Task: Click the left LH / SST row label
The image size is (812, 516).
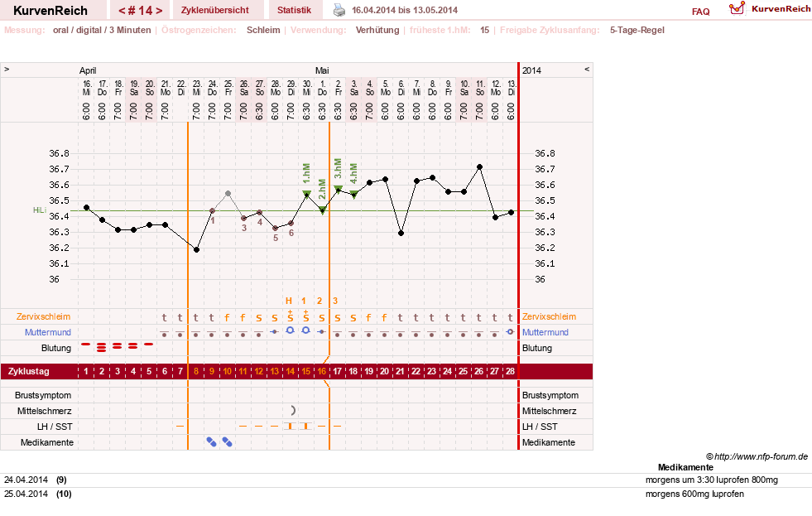Action: [55, 427]
